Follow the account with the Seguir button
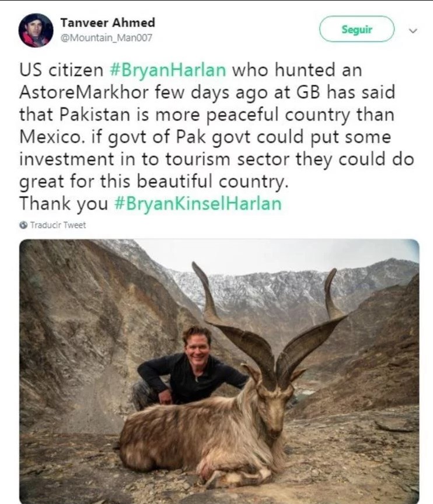 tap(357, 29)
